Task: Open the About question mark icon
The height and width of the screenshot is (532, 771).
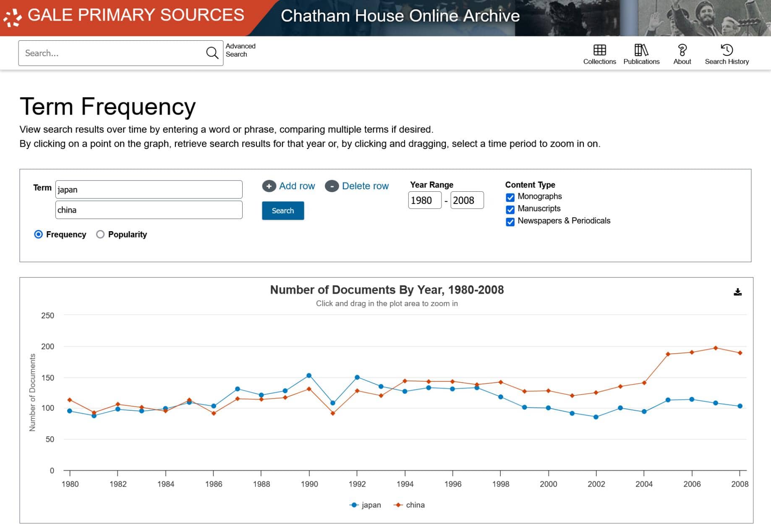Action: 682,50
